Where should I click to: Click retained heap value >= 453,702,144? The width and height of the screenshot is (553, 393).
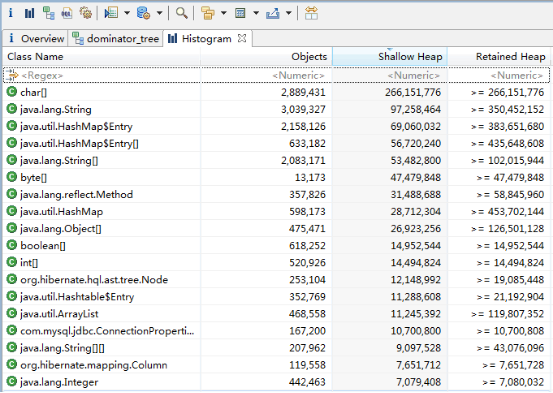click(x=508, y=212)
